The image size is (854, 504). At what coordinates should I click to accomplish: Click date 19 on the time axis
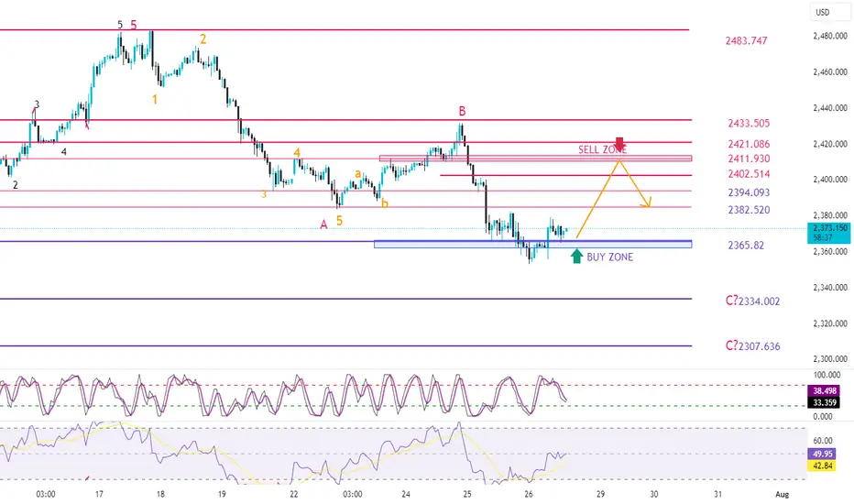[x=222, y=494]
